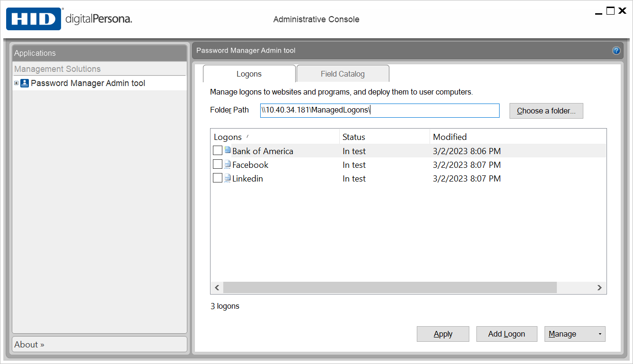Click the Choose a folder button
The width and height of the screenshot is (633, 364).
coord(546,111)
